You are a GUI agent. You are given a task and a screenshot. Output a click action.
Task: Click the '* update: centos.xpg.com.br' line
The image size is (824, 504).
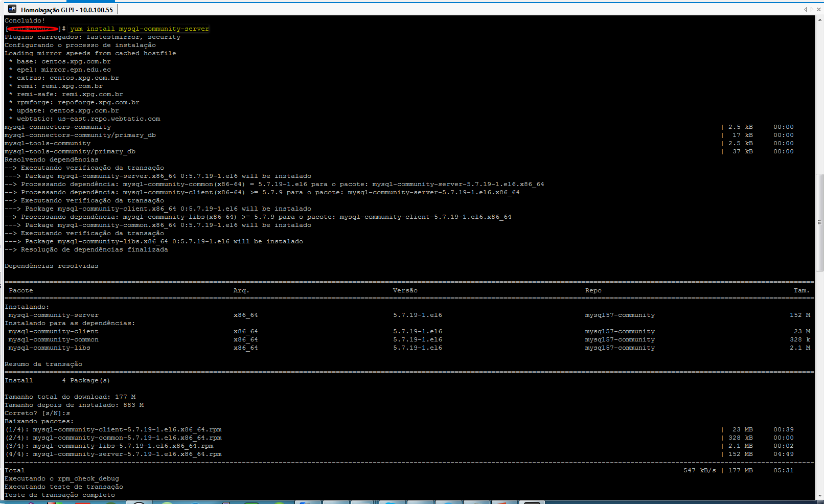[x=64, y=110]
